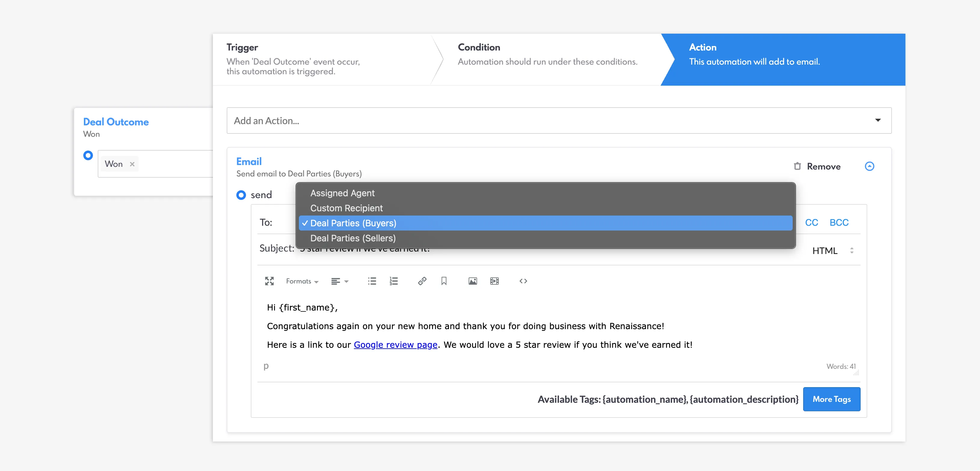The width and height of the screenshot is (980, 471).
Task: Click the numbered list icon
Action: click(x=393, y=281)
